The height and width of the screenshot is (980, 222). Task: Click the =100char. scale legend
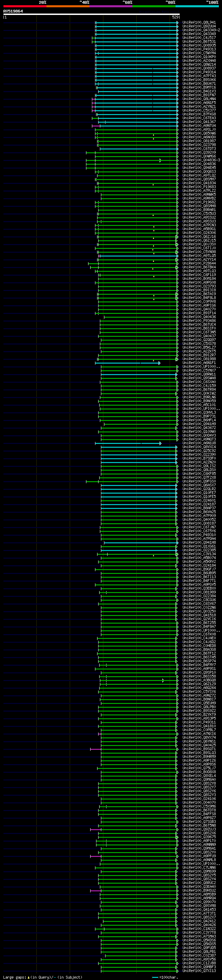(165, 977)
